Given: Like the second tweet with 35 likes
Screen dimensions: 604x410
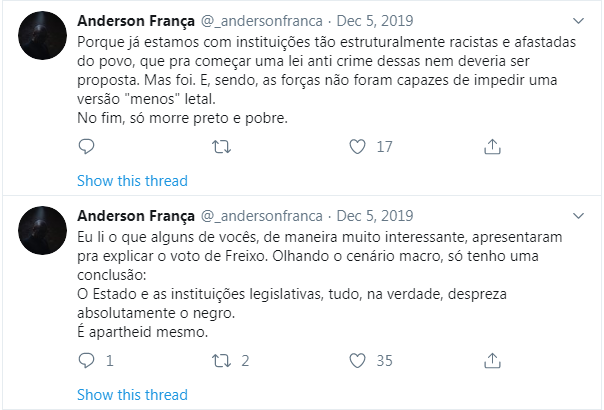Looking at the screenshot, I should [357, 360].
